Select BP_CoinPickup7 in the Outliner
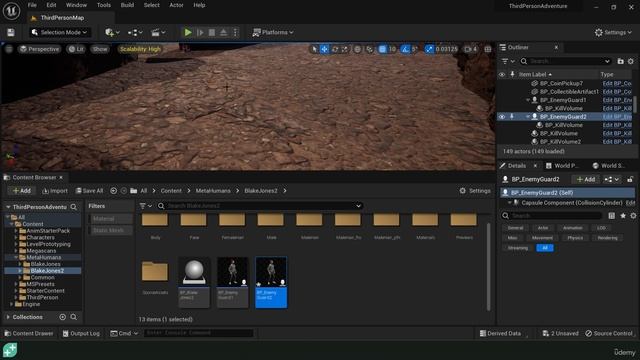The image size is (640, 360). pyautogui.click(x=561, y=83)
